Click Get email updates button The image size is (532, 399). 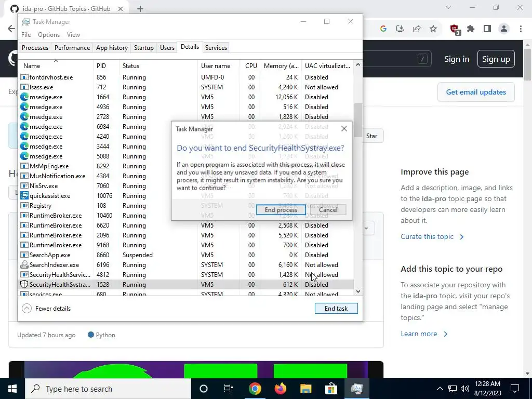476,92
